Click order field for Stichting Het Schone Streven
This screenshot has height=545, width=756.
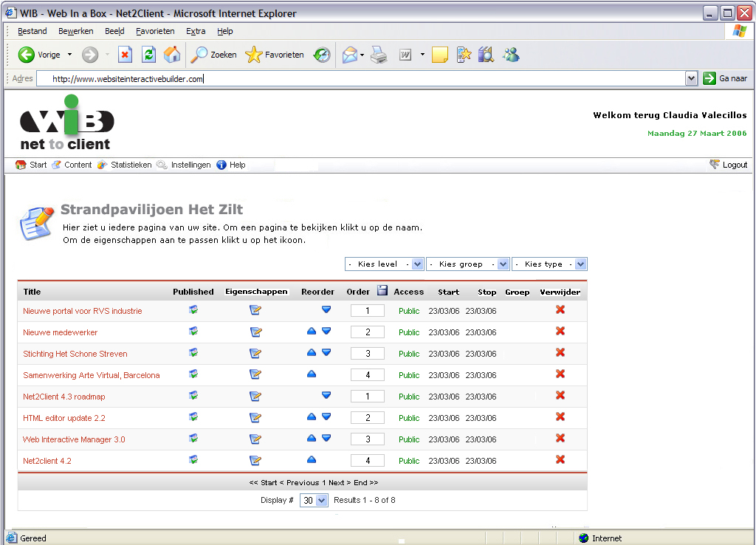[x=368, y=354]
